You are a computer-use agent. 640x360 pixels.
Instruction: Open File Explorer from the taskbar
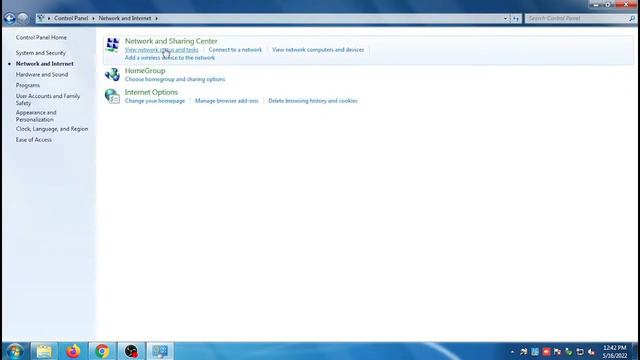click(x=44, y=351)
